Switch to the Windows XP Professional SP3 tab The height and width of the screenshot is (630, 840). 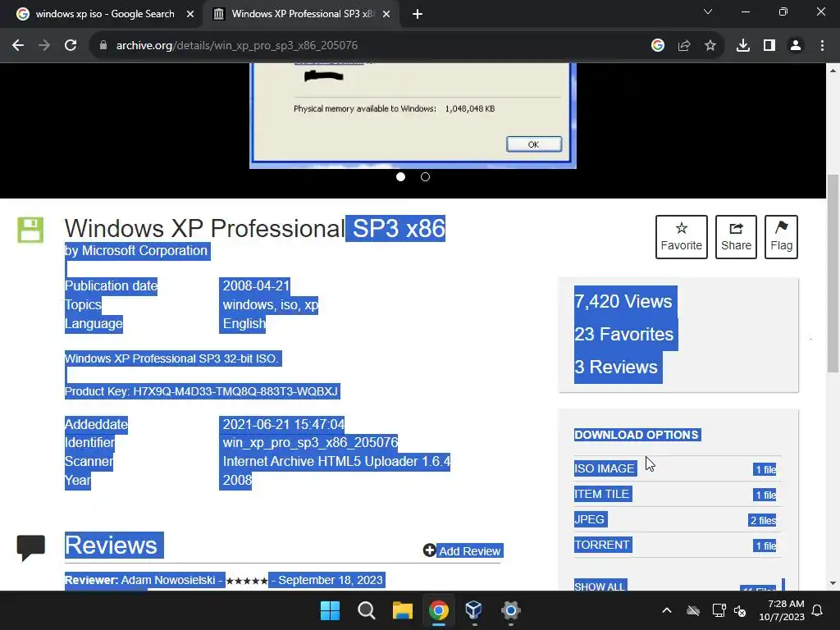tap(303, 14)
